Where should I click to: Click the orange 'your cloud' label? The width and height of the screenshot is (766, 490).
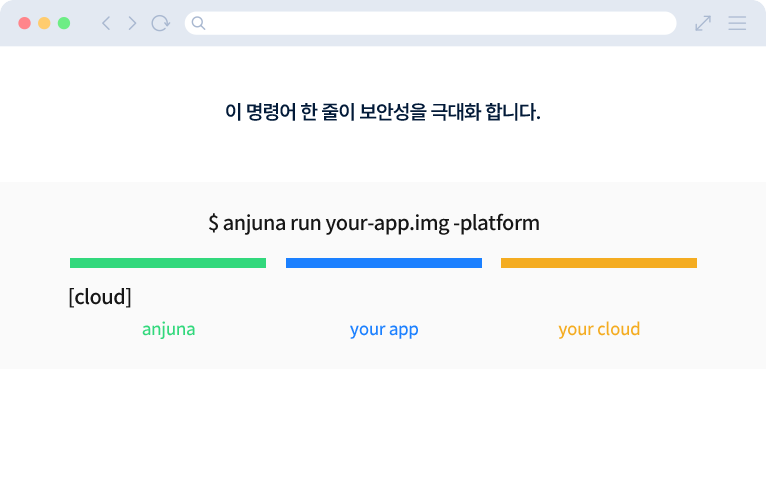pyautogui.click(x=599, y=330)
